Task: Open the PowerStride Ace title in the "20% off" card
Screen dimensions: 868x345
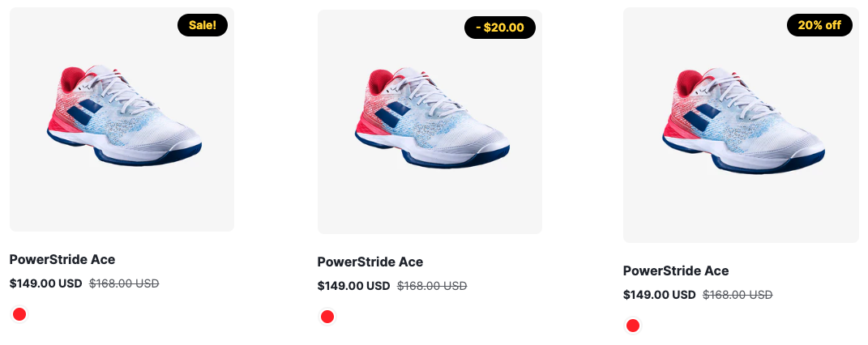Action: [x=676, y=270]
